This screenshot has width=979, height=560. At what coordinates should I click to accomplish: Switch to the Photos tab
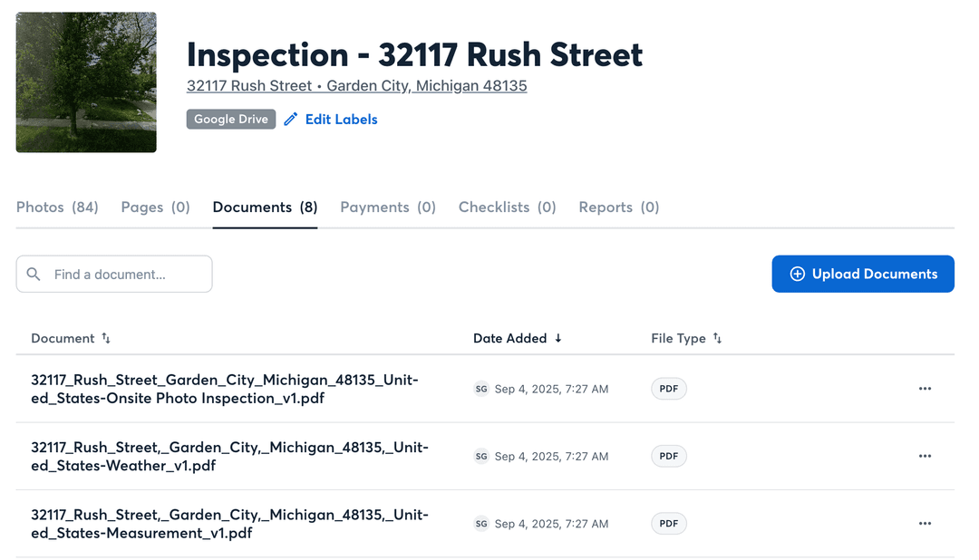click(x=57, y=208)
